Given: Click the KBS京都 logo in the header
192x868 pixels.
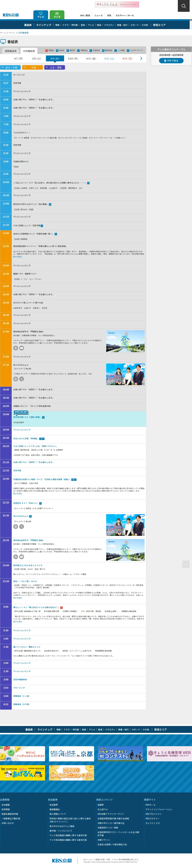Looking at the screenshot, I should (11, 15).
